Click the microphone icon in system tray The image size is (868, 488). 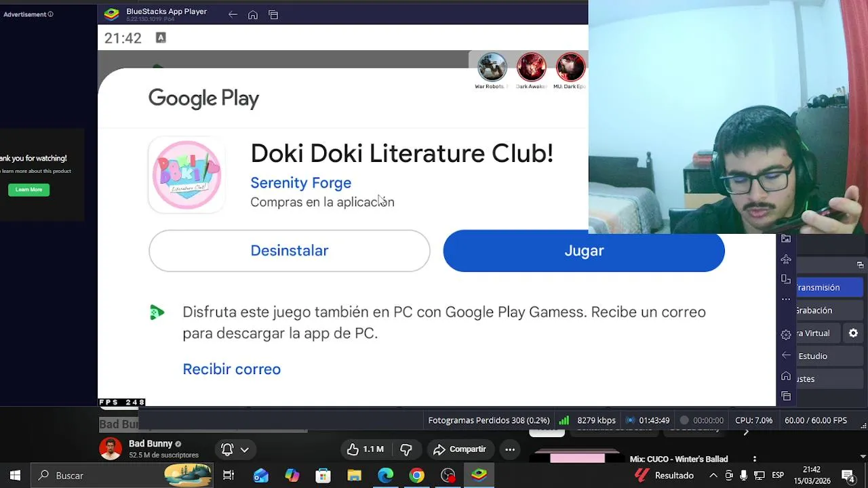[x=744, y=476]
